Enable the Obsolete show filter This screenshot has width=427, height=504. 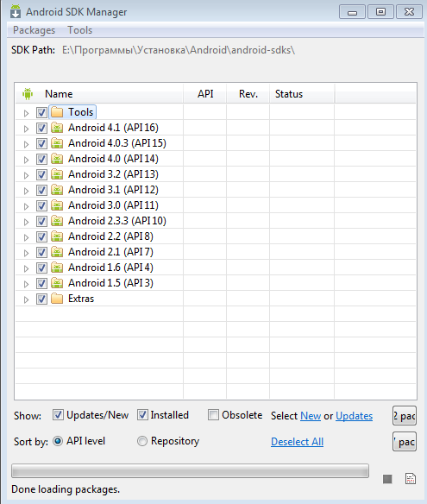tap(213, 415)
